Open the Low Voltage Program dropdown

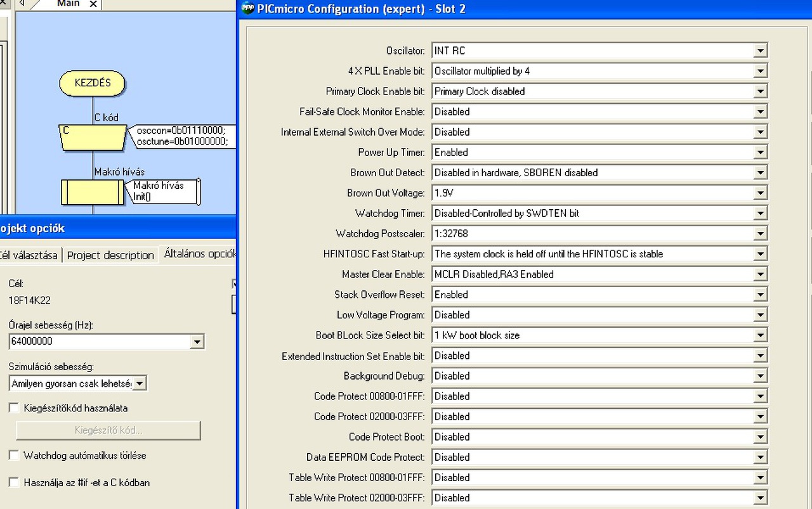coord(761,314)
